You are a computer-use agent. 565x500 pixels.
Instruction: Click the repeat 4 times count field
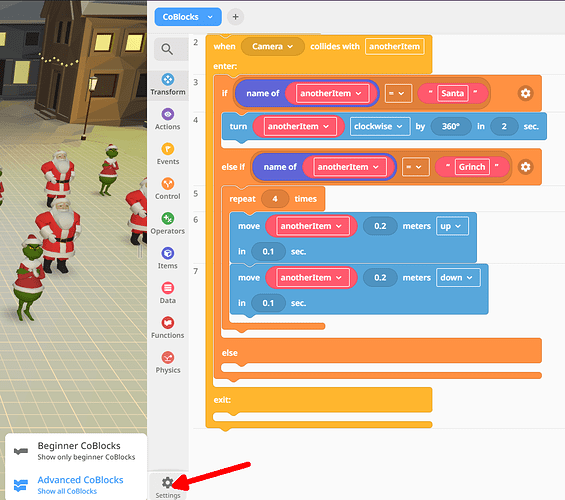click(275, 199)
